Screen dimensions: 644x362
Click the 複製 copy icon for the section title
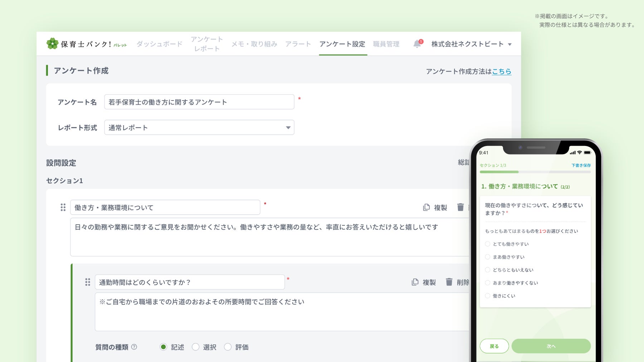pyautogui.click(x=426, y=207)
